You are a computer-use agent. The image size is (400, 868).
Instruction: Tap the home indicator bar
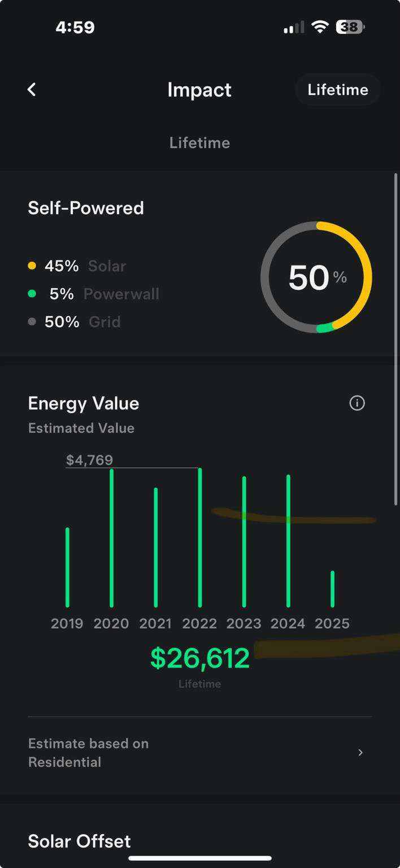pyautogui.click(x=200, y=858)
